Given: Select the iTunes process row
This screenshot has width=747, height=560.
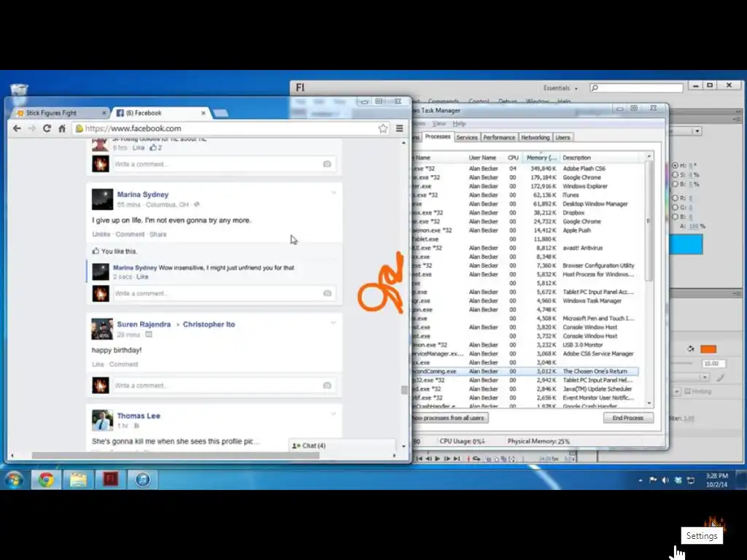Looking at the screenshot, I should (x=527, y=195).
